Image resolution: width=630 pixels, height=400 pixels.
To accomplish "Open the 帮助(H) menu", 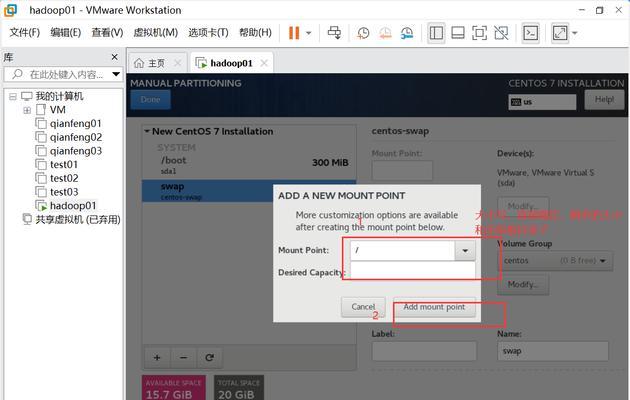I will click(x=255, y=33).
